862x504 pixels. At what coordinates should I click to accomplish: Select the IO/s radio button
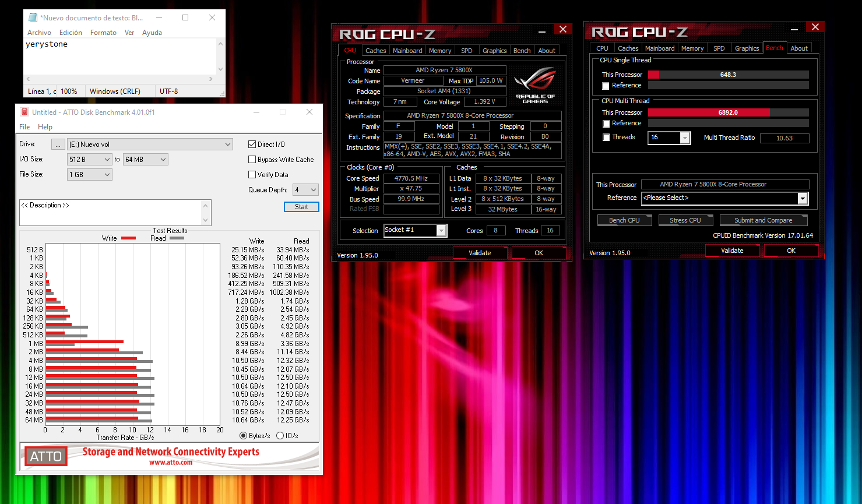click(280, 435)
